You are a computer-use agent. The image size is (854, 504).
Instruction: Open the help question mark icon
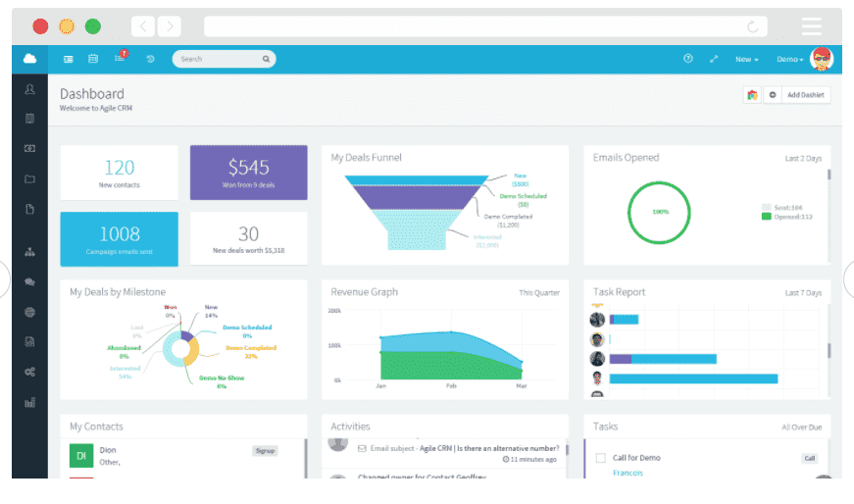(688, 58)
